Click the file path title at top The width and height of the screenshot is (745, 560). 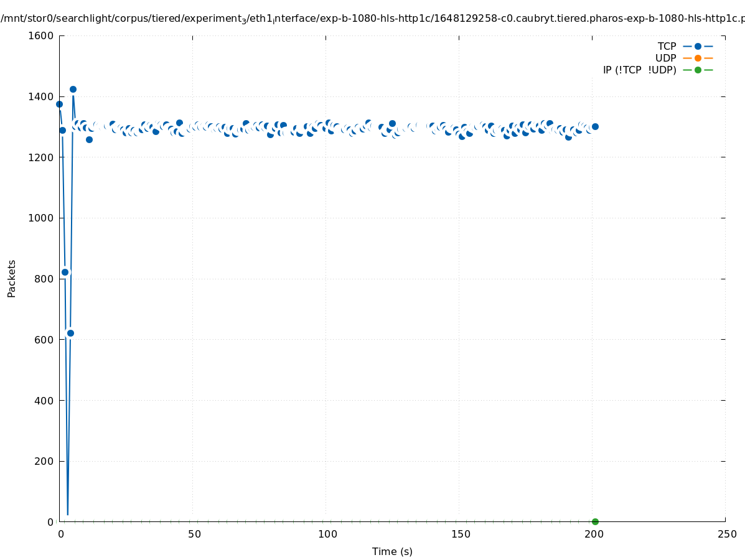(372, 19)
